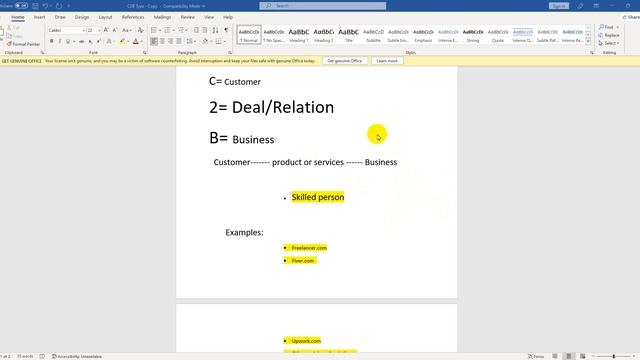Screen dimensions: 640x360
Task: Apply the Title style
Action: point(349,35)
